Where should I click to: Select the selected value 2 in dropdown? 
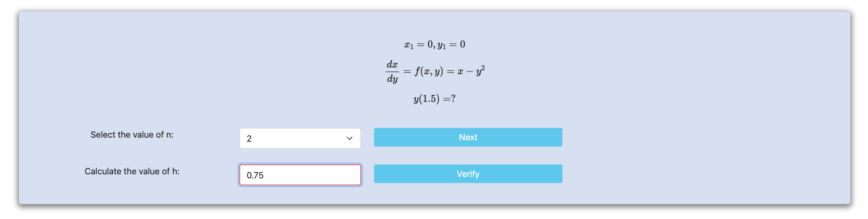(x=249, y=139)
